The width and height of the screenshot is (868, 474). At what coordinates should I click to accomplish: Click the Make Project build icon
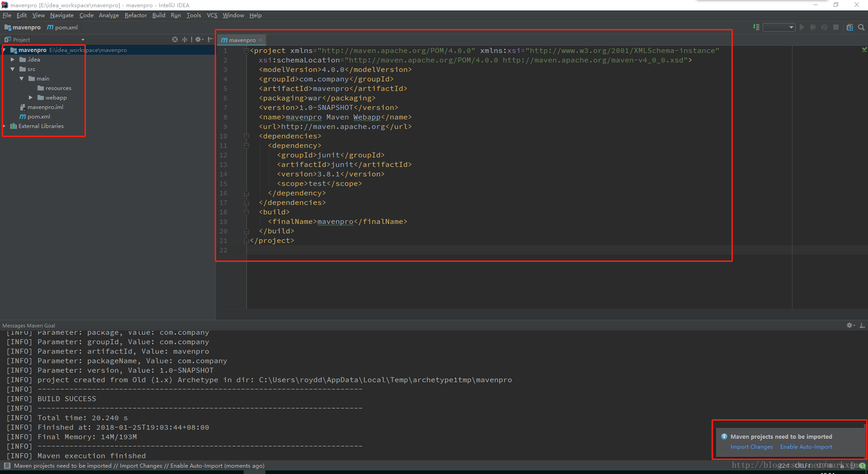[x=756, y=27]
